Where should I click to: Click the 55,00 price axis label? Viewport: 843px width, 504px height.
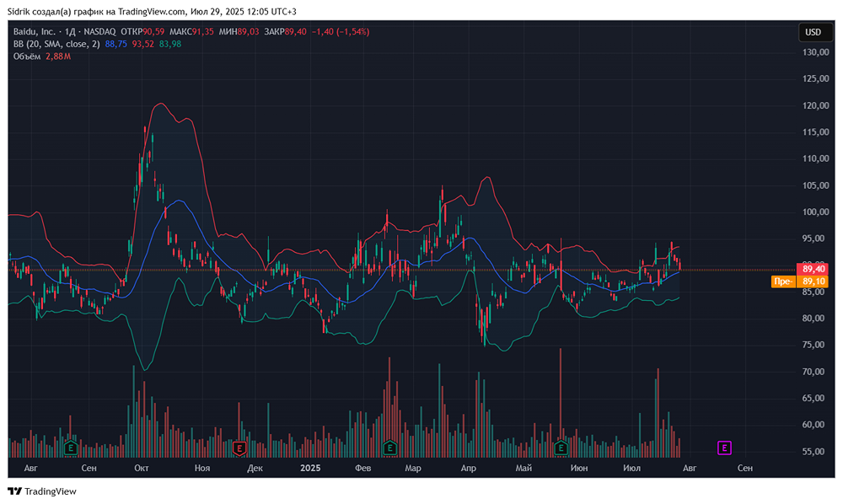[815, 452]
